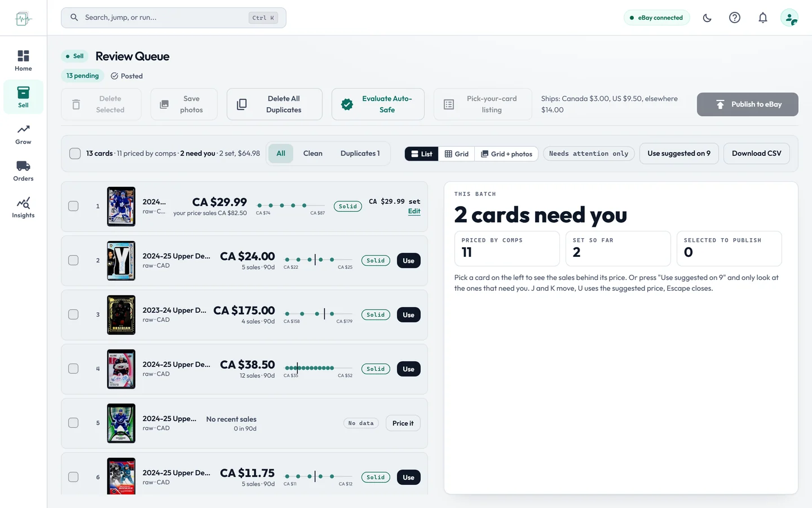The height and width of the screenshot is (508, 812).
Task: Toggle Needs attention only filter
Action: pyautogui.click(x=589, y=154)
